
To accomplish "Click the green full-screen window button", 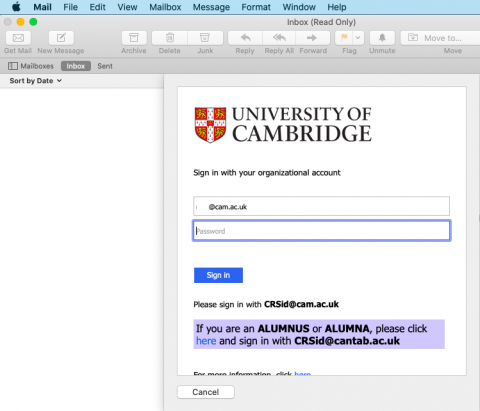I will [x=33, y=22].
